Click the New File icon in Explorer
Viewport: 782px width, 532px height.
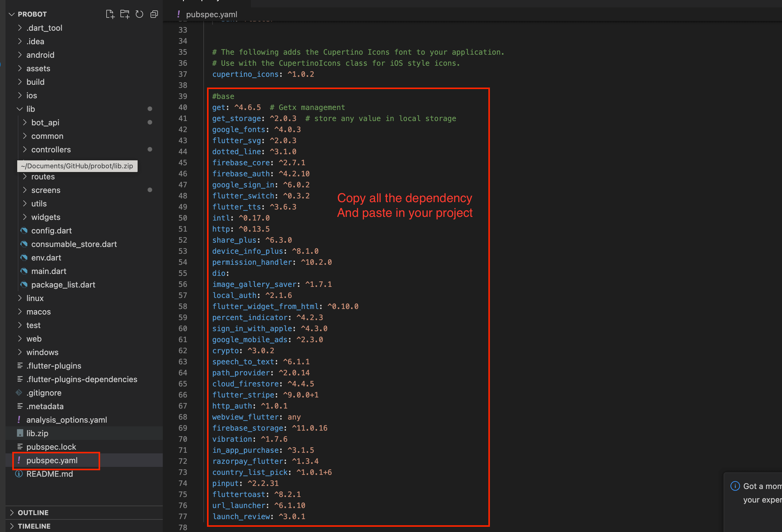(x=110, y=14)
